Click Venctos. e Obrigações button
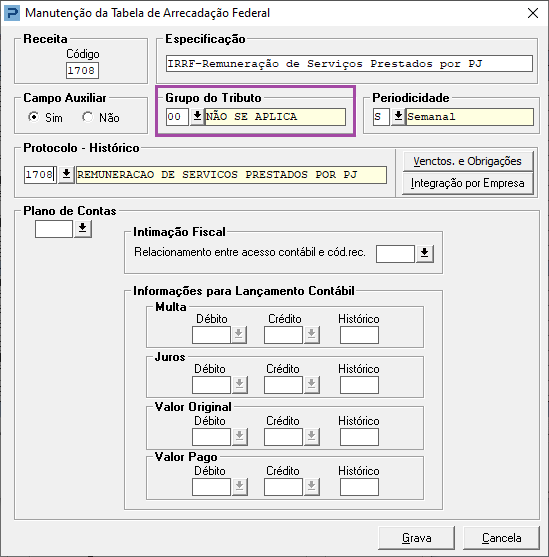 tap(468, 162)
